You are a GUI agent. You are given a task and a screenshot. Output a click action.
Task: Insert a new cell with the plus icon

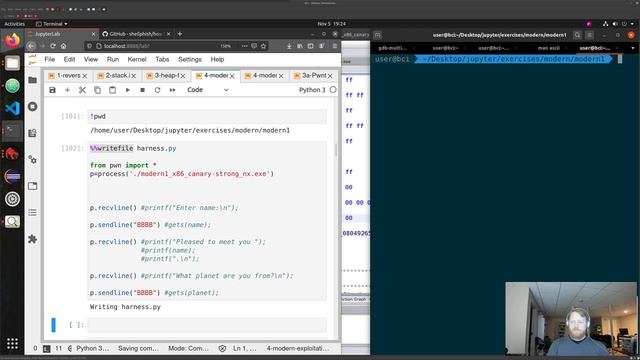pos(67,90)
